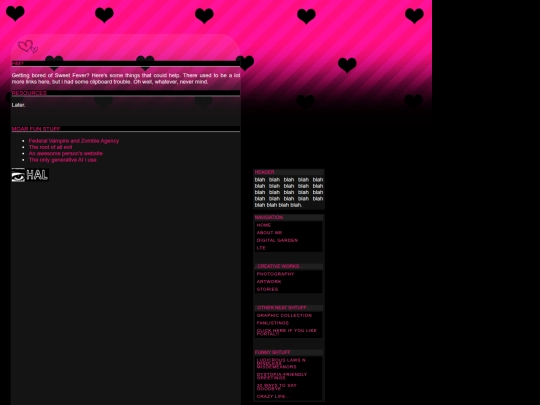Open the HAL eye badge image
Screen dimensions: 540x405
(x=30, y=175)
